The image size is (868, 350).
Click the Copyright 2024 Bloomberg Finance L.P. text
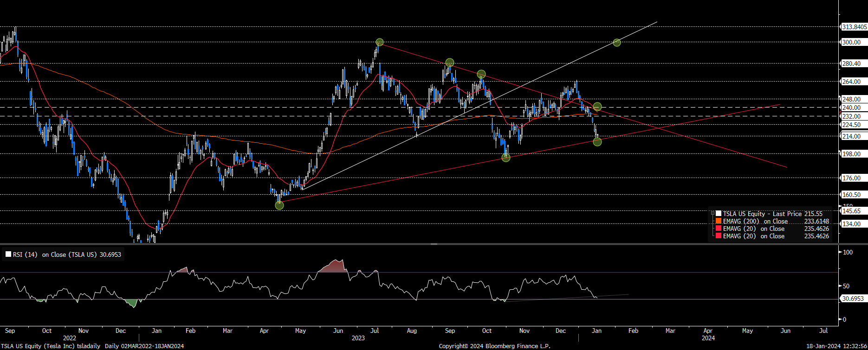[495, 346]
